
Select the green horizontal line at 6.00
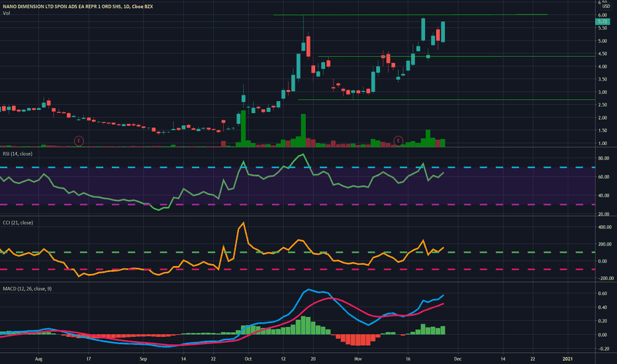pos(410,15)
